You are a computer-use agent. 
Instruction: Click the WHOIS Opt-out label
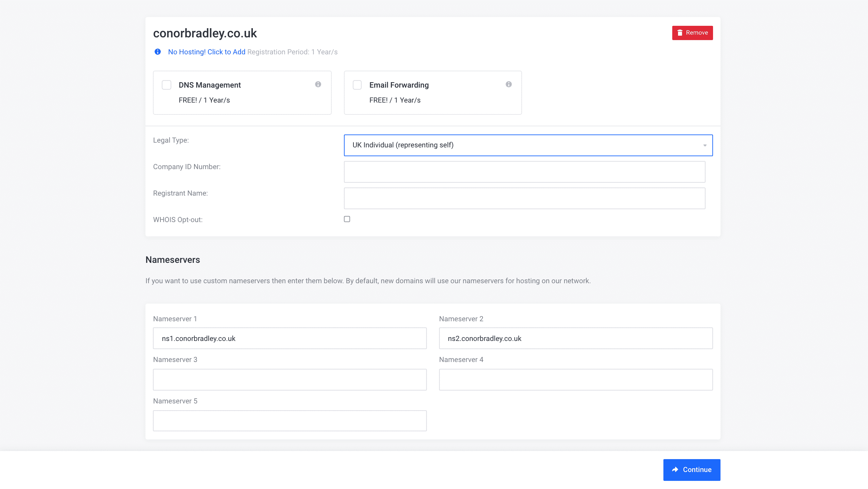coord(178,220)
